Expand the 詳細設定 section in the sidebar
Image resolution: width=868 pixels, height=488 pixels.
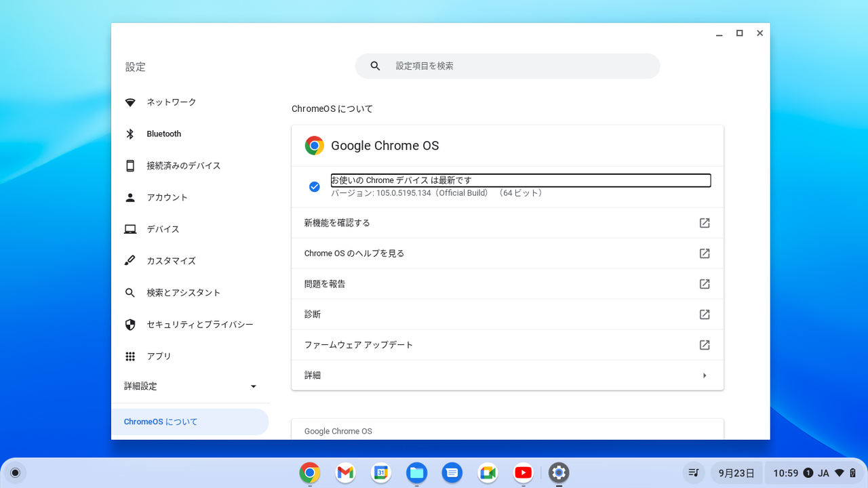coord(190,386)
